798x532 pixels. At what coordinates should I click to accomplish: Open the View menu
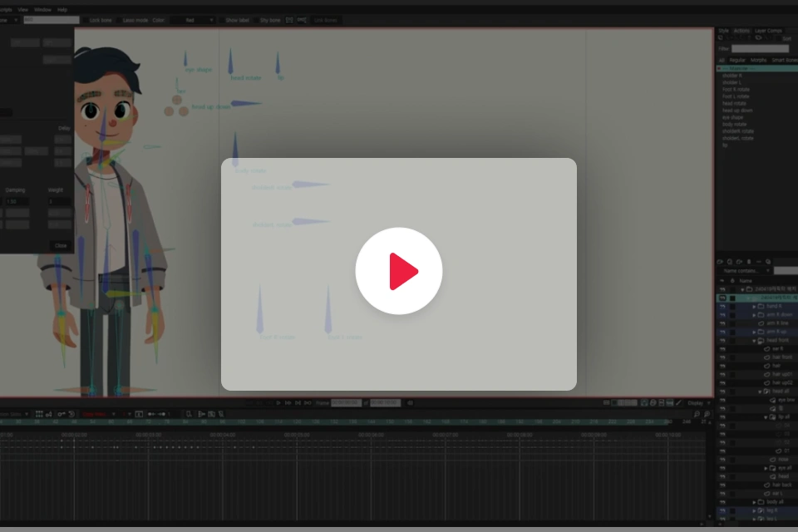pos(23,10)
